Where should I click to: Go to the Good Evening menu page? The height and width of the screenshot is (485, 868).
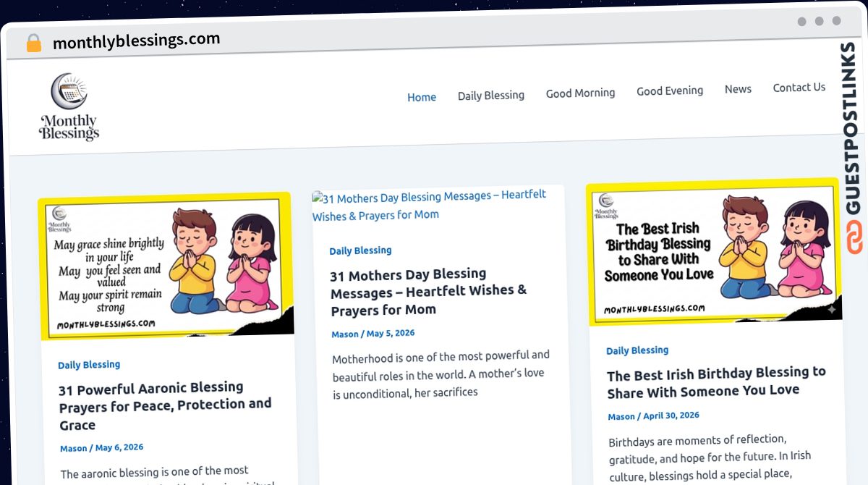(x=670, y=90)
